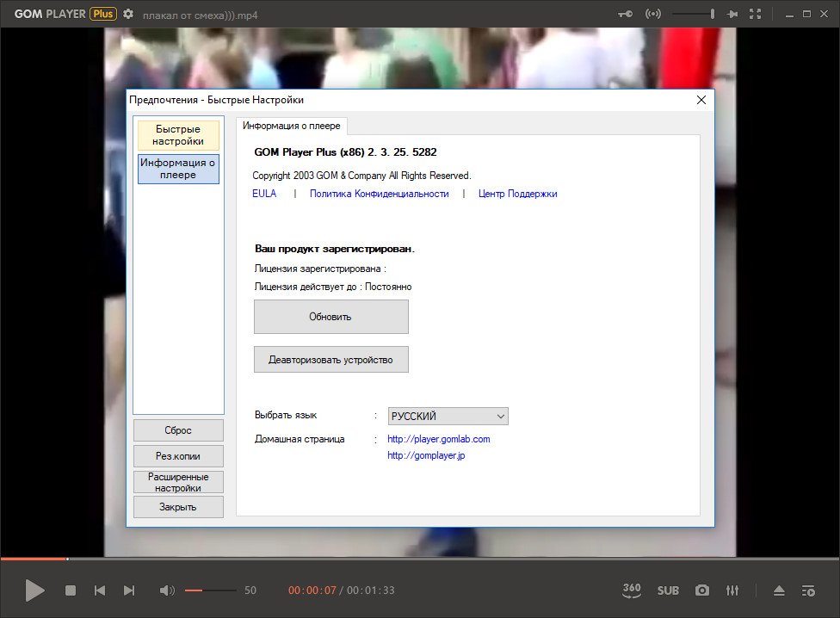840x618 pixels.
Task: Open the SUB subtitle menu
Action: click(668, 590)
